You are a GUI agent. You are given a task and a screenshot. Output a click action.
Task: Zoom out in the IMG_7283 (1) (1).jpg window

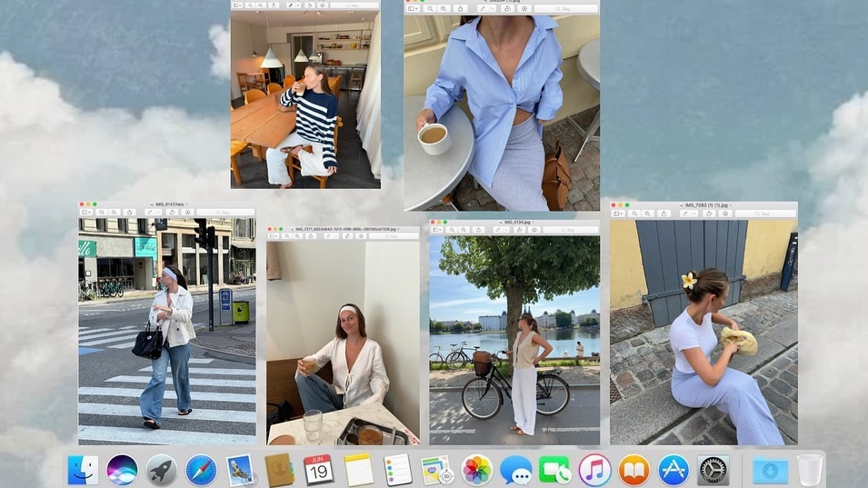(x=634, y=213)
